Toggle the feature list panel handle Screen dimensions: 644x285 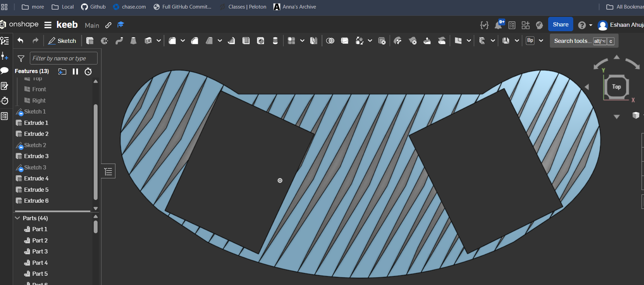(108, 171)
